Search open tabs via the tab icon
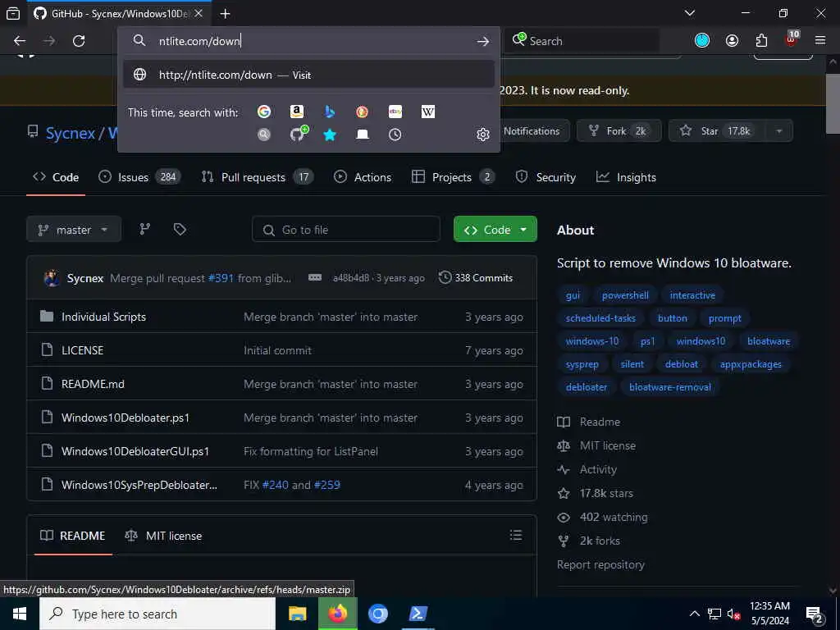The image size is (840, 630). click(362, 135)
